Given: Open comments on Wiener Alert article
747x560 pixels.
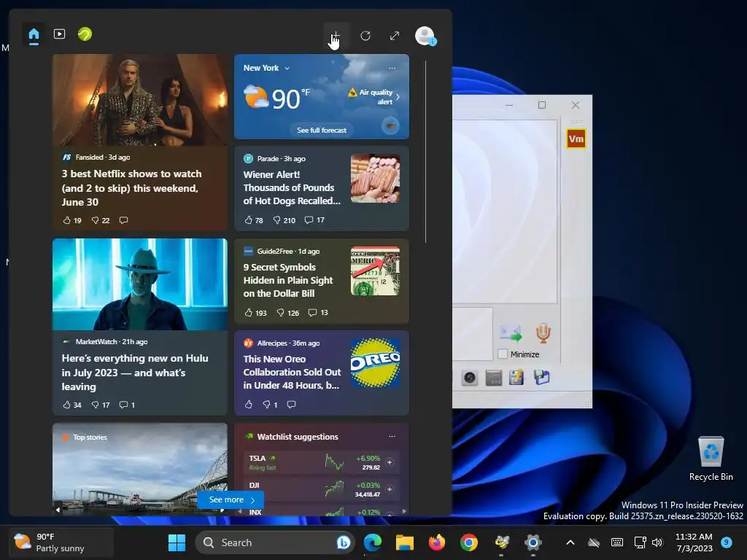Looking at the screenshot, I should (x=314, y=220).
